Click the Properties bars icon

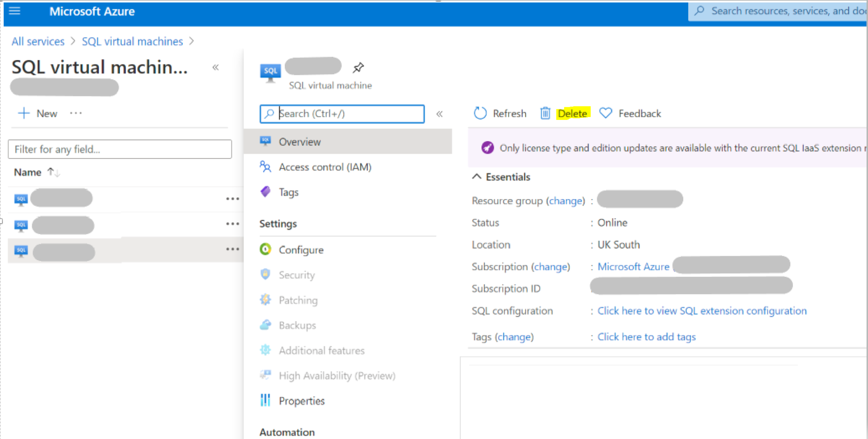265,400
